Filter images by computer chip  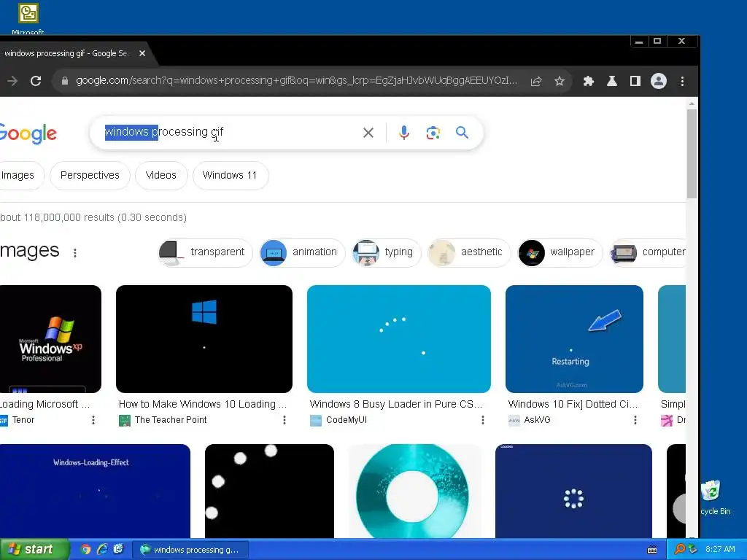pos(648,252)
